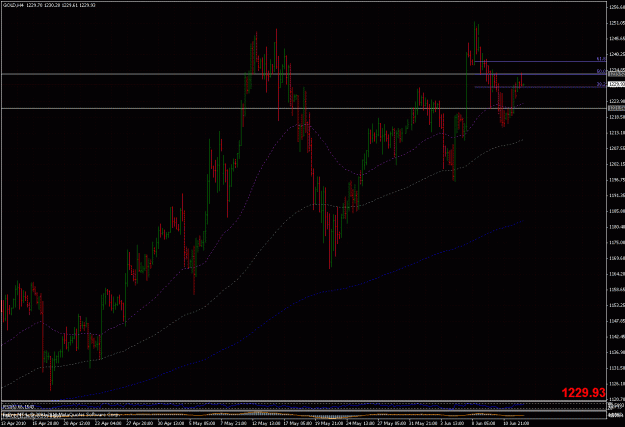The height and width of the screenshot is (427, 625).
Task: Click the '7 May 21:00' time axis label
Action: [x=234, y=423]
